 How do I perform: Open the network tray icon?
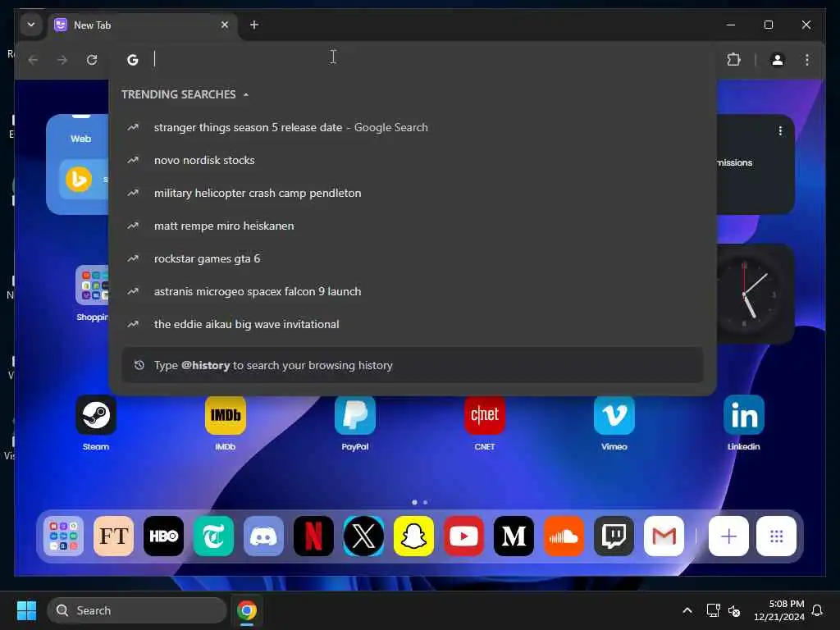point(713,610)
